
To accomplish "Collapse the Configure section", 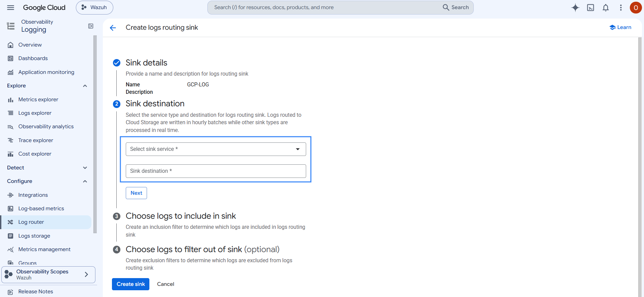I will pyautogui.click(x=85, y=181).
